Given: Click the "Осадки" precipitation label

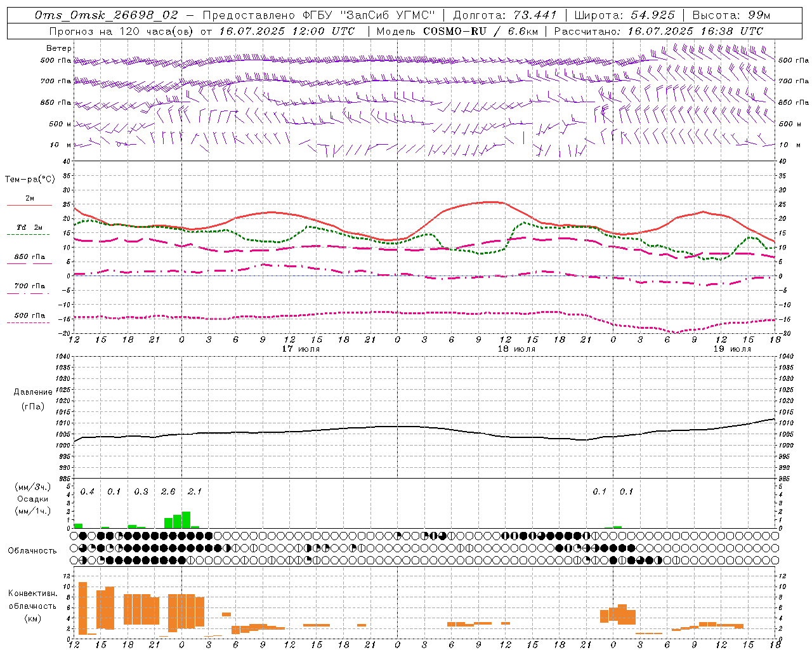Looking at the screenshot, I should (x=33, y=499).
